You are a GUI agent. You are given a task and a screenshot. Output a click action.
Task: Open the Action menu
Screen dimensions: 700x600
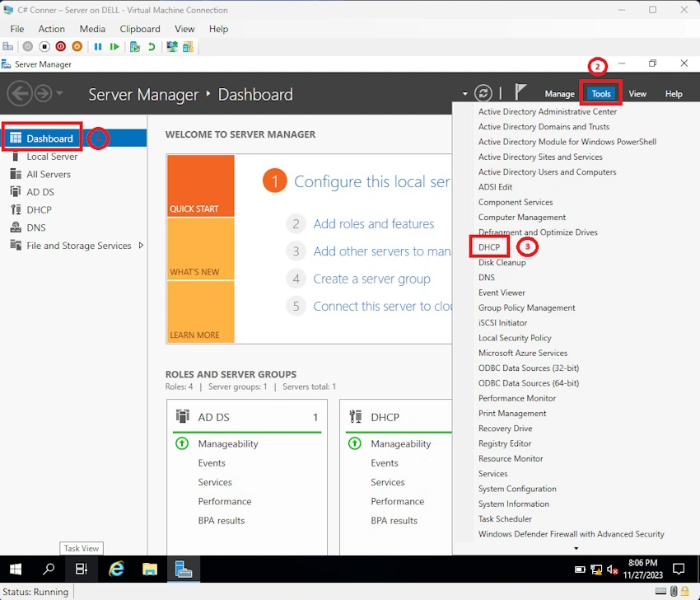pyautogui.click(x=51, y=29)
